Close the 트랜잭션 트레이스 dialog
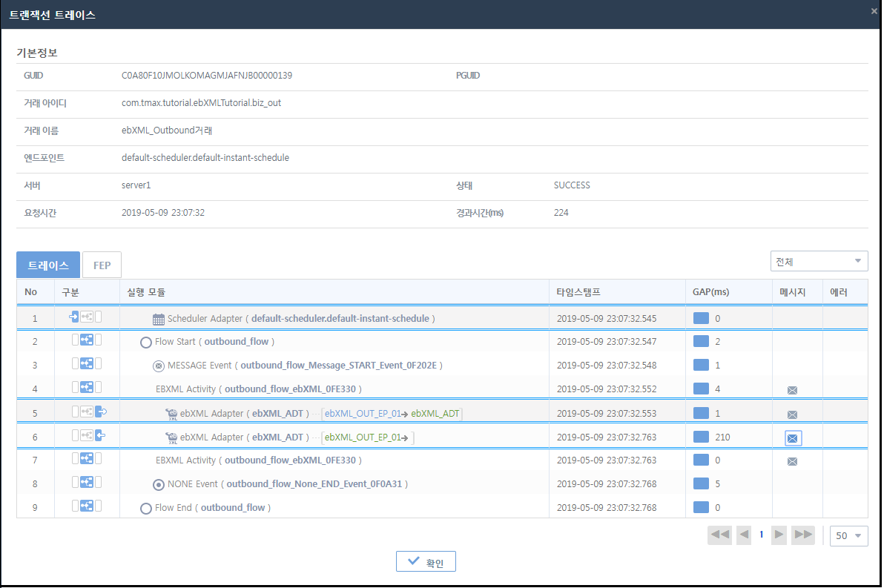The height and width of the screenshot is (588, 884). tap(875, 10)
